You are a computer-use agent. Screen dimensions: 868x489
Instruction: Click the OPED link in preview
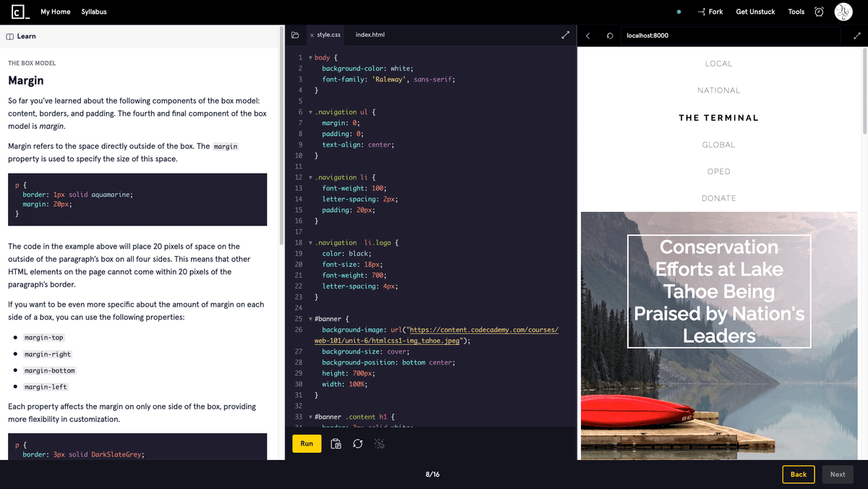pyautogui.click(x=719, y=171)
